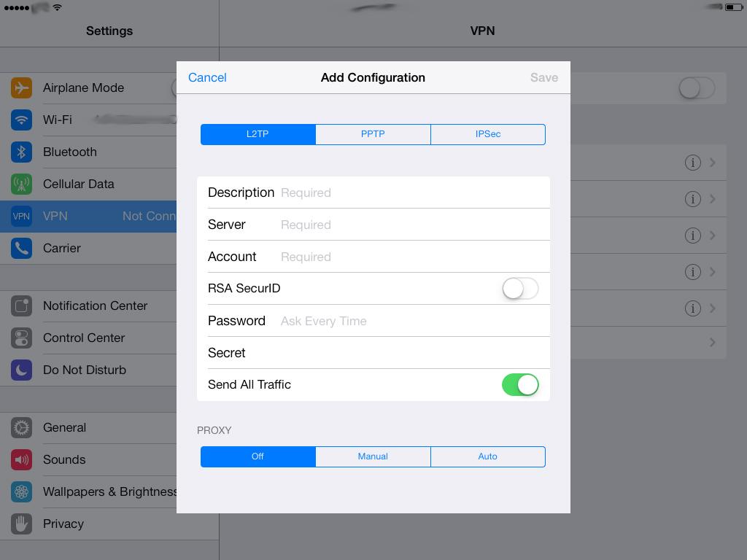Open General gear icon
Viewport: 747px width, 560px height.
[x=21, y=427]
